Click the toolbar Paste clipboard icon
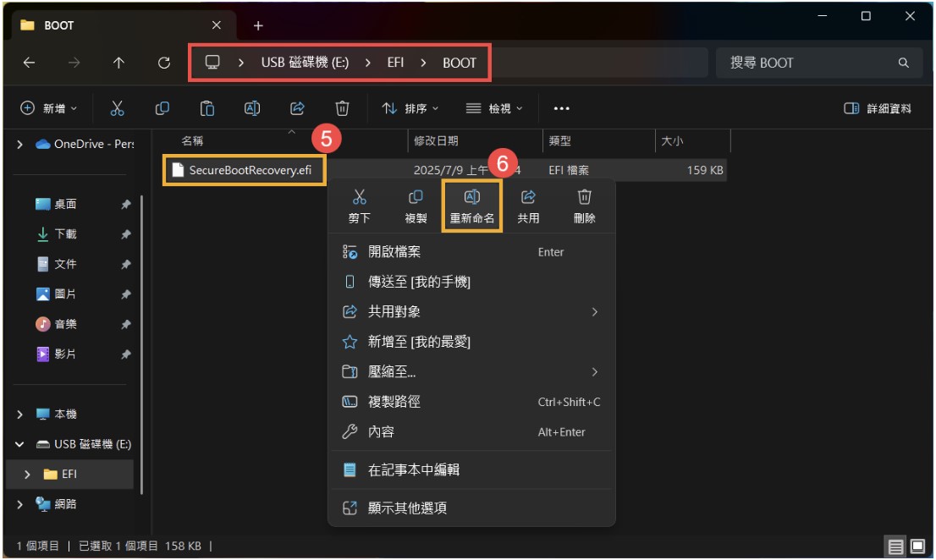This screenshot has width=936, height=560. coord(206,108)
